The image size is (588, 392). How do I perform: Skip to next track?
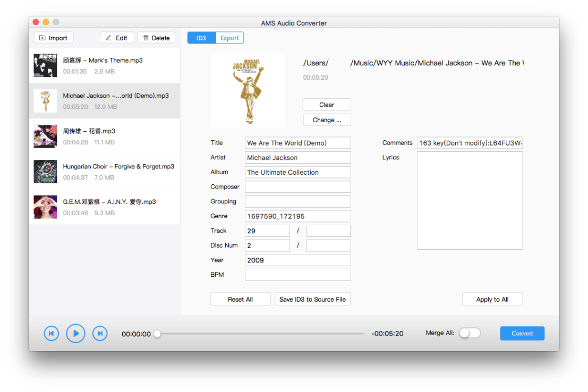(100, 334)
